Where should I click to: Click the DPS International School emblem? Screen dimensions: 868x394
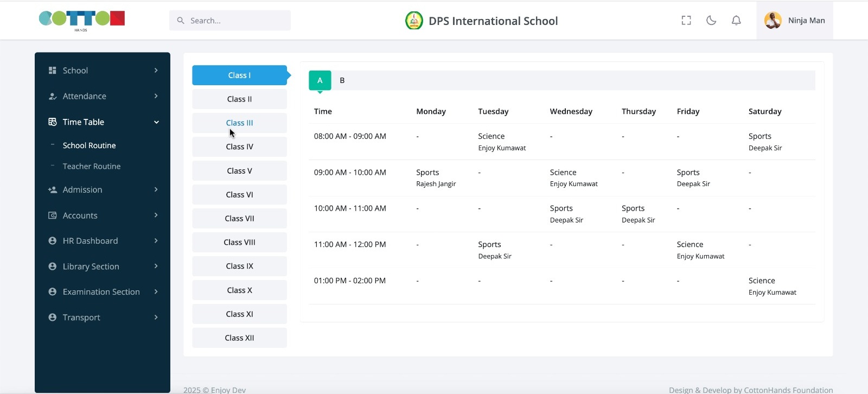[x=414, y=21]
